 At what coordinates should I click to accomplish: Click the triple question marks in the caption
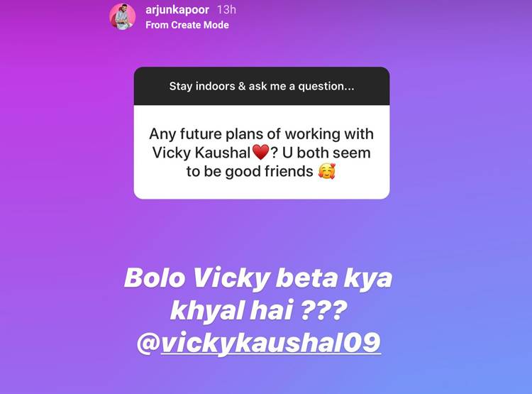(324, 310)
